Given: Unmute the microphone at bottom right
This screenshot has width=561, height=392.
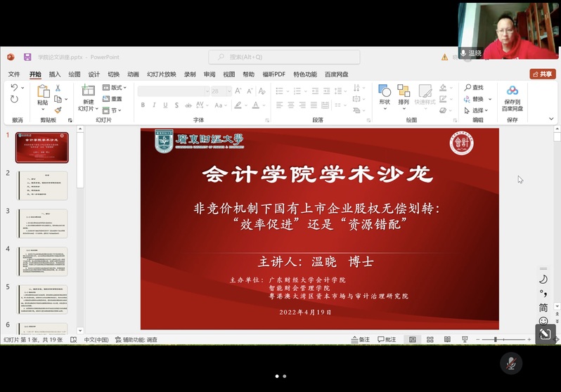Looking at the screenshot, I should click(x=511, y=363).
